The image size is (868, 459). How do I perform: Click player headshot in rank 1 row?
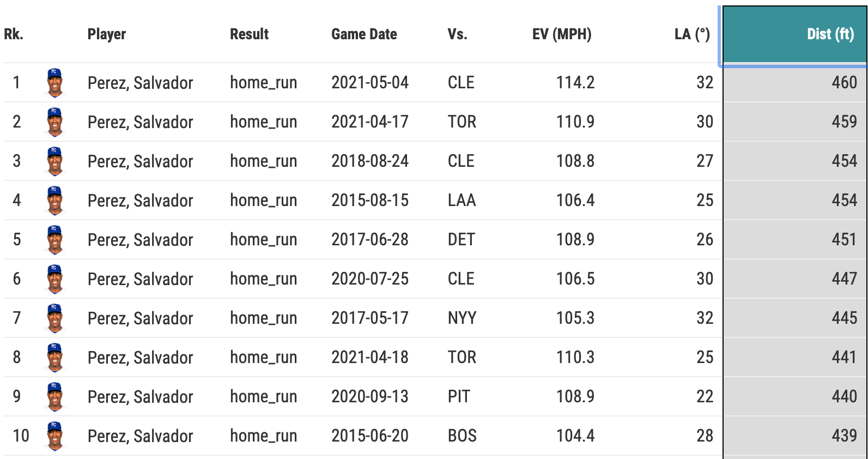[x=54, y=83]
